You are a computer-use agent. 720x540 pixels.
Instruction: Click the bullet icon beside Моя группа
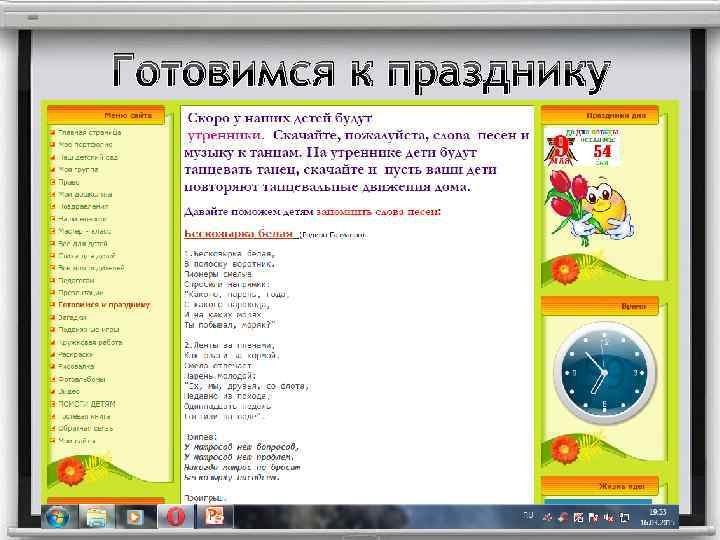(52, 170)
